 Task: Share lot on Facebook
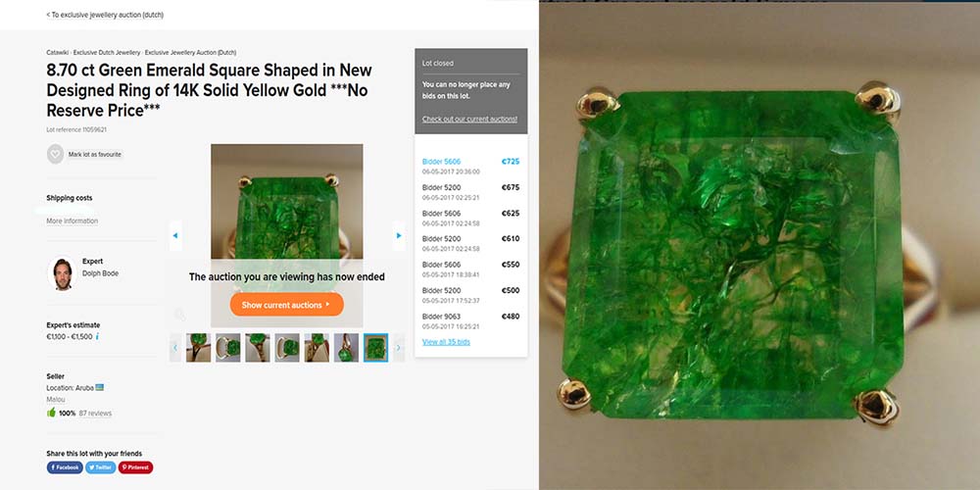[65, 467]
